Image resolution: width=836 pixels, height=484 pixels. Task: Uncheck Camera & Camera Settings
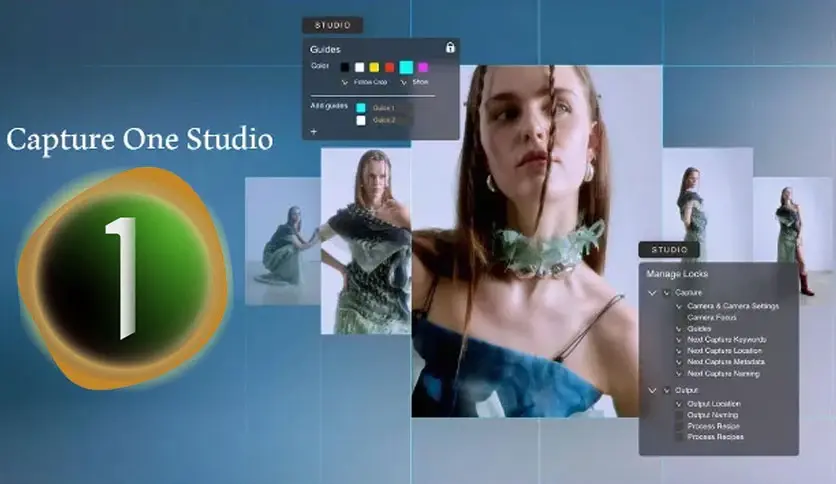679,306
